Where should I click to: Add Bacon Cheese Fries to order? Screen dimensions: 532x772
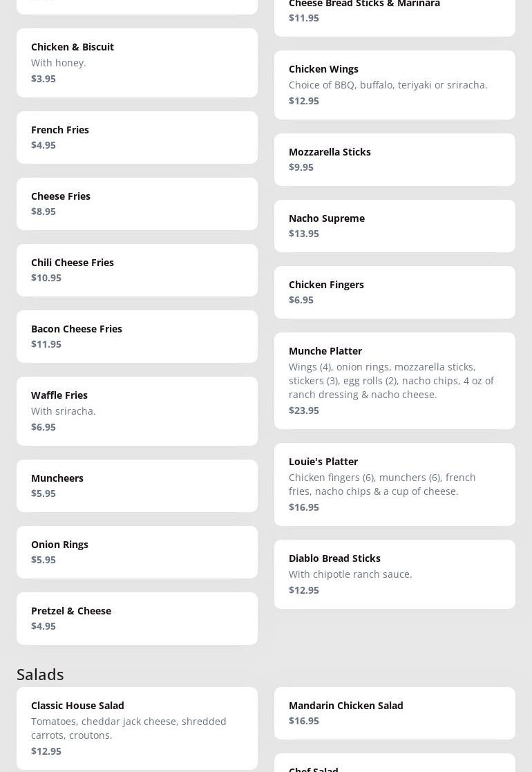coord(137,337)
